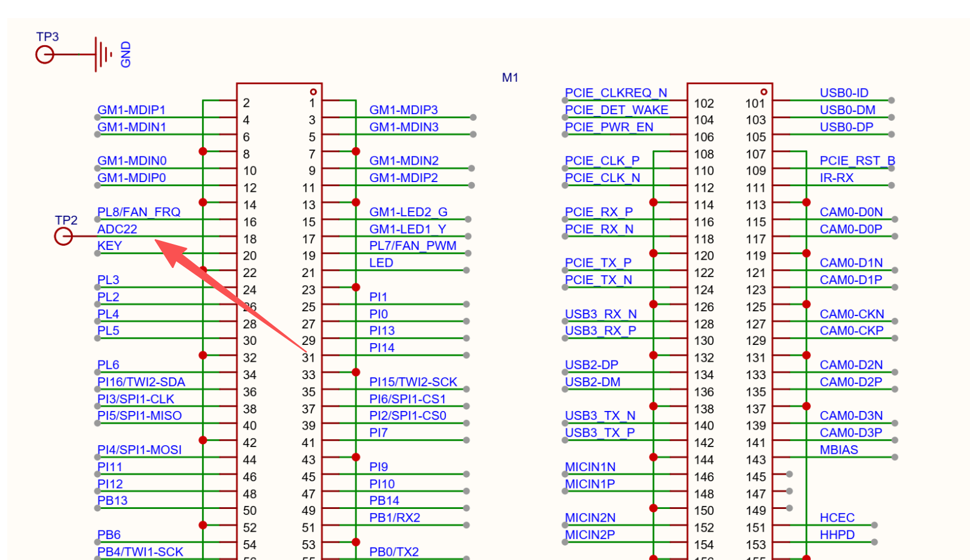Select the TP2 test point symbol
970x560 pixels.
(63, 236)
